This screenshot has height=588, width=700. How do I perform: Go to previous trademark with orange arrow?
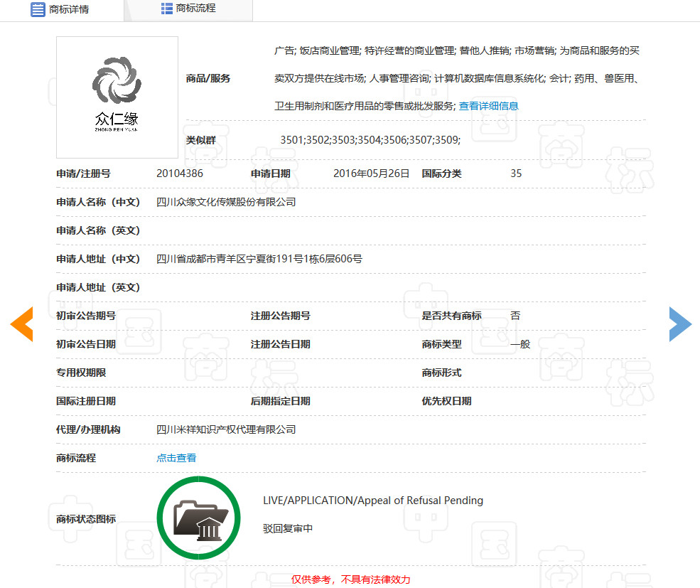[x=22, y=324]
